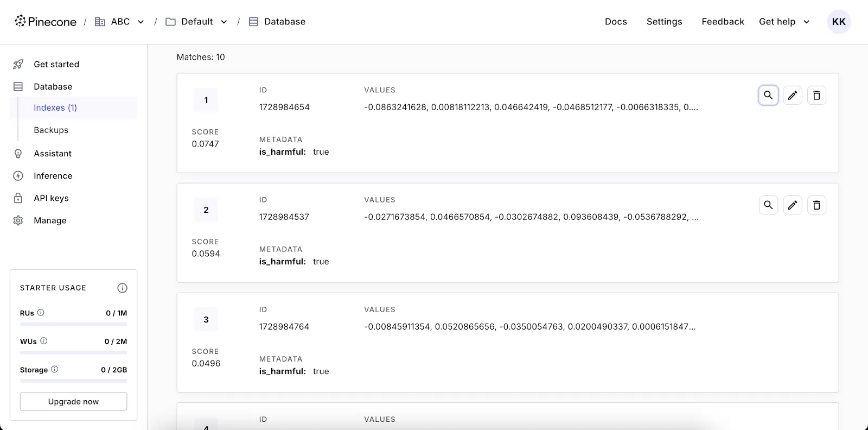Screen dimensions: 868x430
Task: Click rank number 2 badge
Action: pos(206,210)
